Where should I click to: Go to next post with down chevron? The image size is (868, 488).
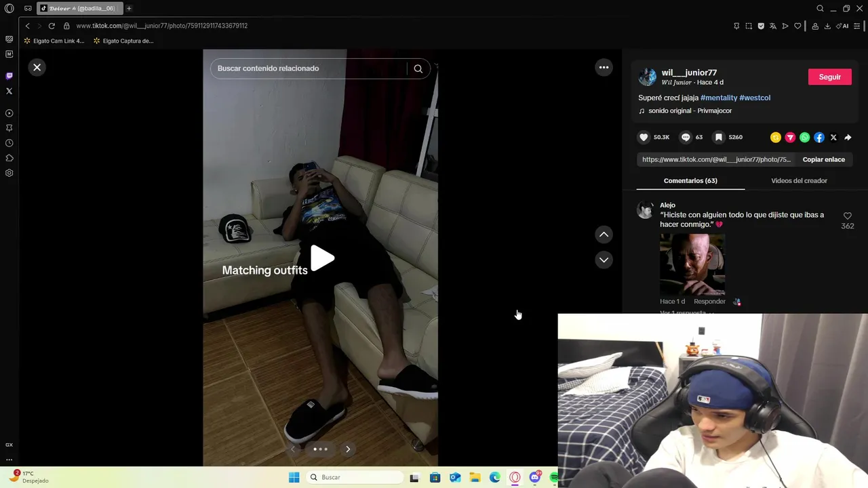(x=604, y=260)
